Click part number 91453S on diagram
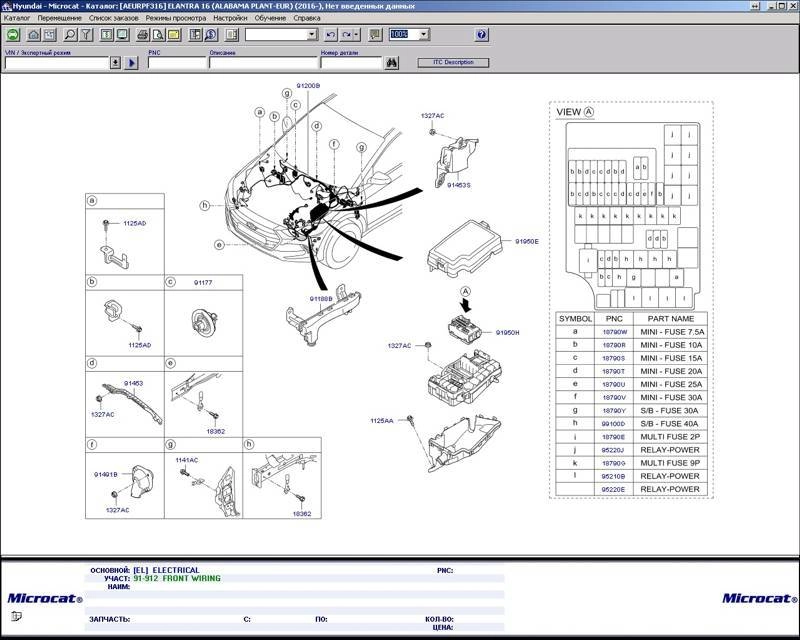The height and width of the screenshot is (640, 800). coord(459,185)
